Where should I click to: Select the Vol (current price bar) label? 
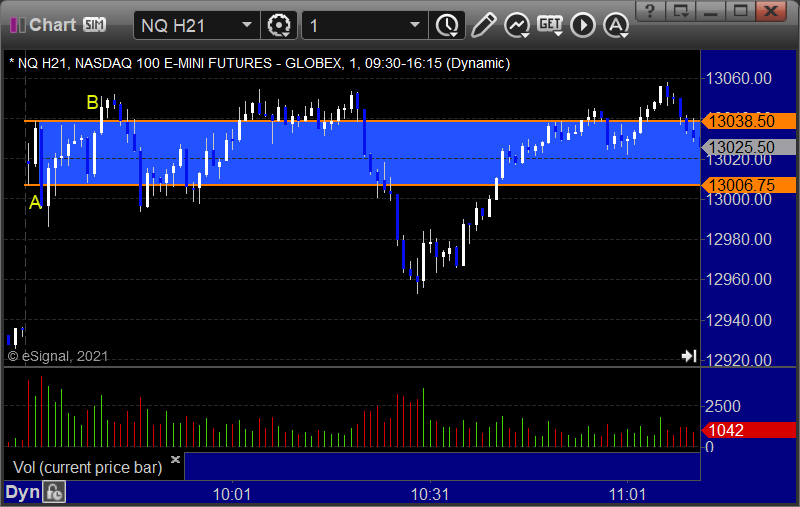[87, 467]
